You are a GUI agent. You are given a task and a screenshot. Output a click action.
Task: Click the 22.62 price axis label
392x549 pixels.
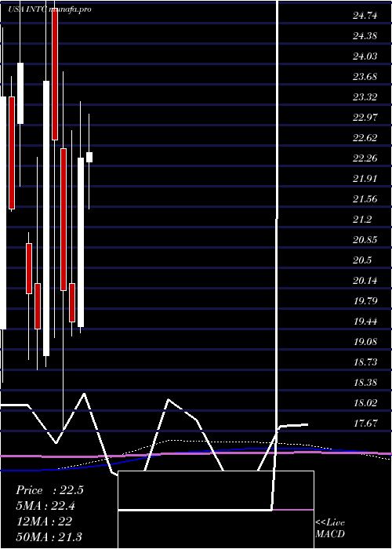(365, 137)
